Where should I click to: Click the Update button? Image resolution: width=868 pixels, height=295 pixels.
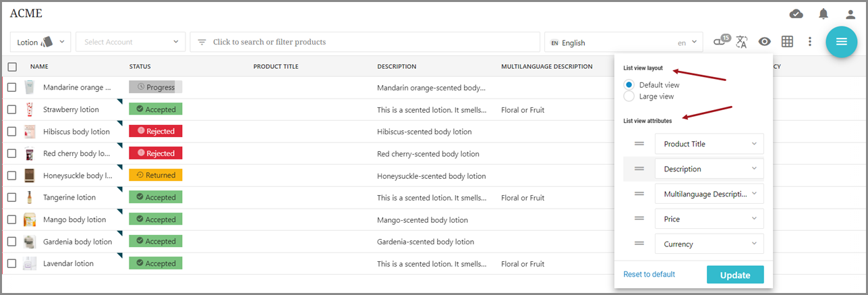point(734,275)
